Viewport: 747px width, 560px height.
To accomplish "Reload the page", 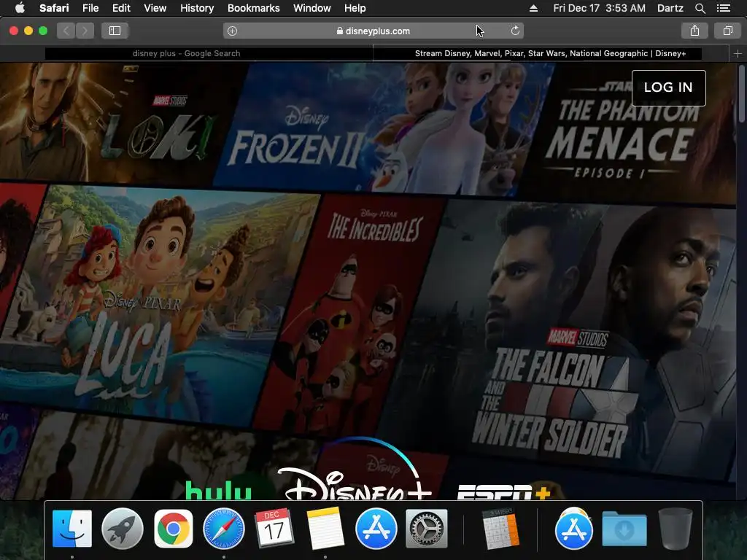I will tap(515, 31).
